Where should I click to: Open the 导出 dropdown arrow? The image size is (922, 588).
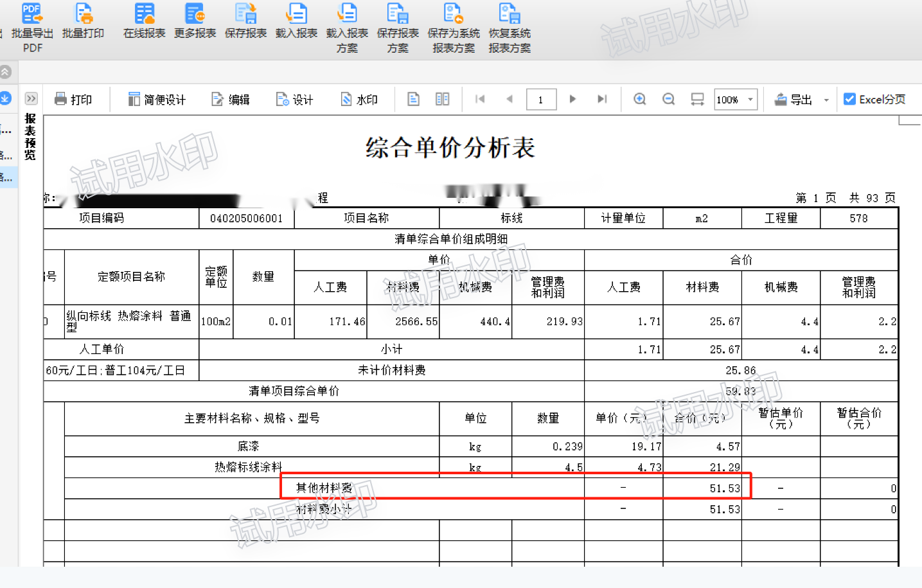pos(826,100)
